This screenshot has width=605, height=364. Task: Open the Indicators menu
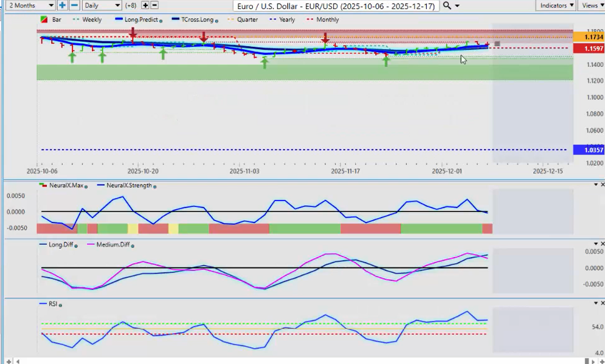pos(557,5)
